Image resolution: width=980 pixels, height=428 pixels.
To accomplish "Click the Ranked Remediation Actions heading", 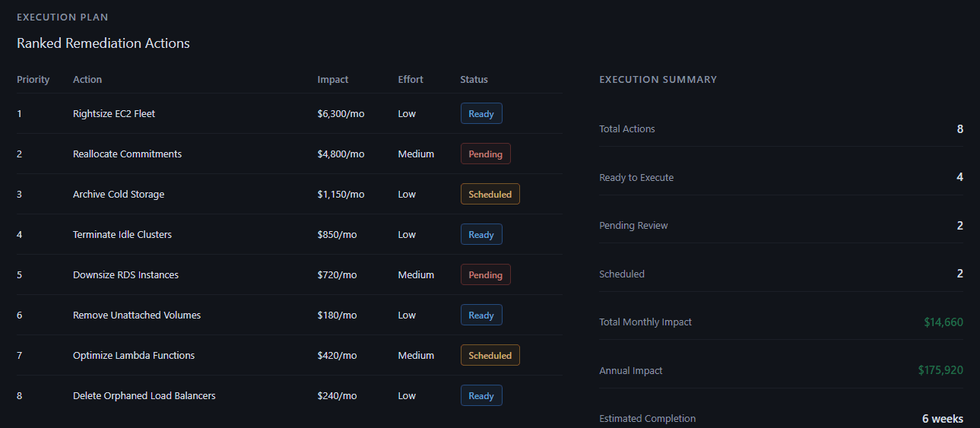I will [103, 43].
